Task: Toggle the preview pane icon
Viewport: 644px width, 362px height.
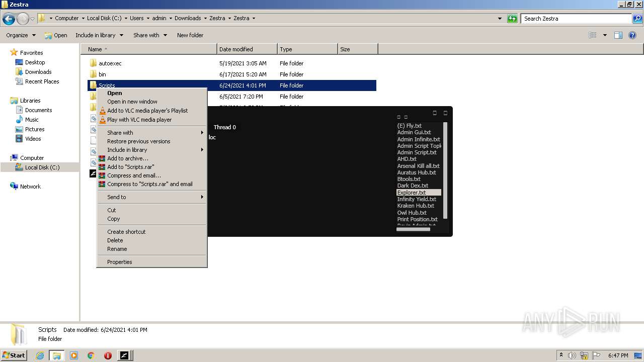Action: coord(618,35)
